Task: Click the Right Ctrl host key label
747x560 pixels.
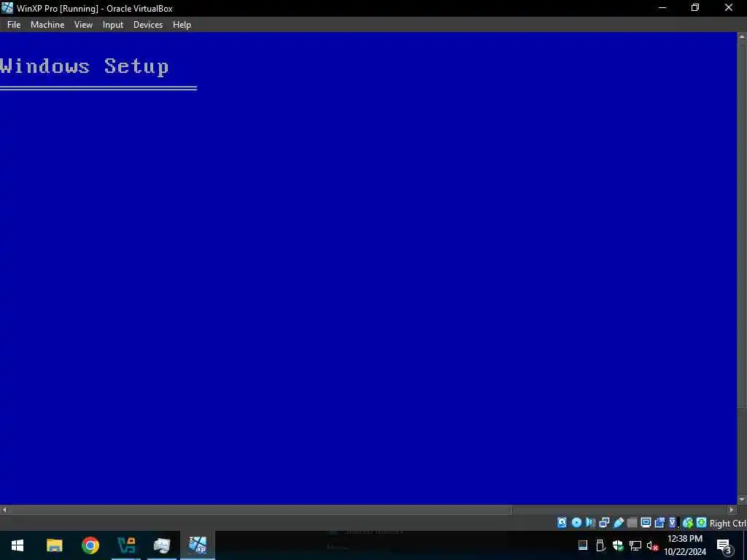Action: (x=727, y=524)
